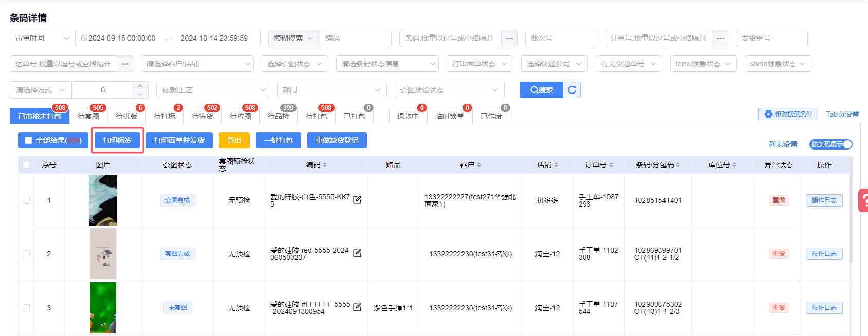Viewport: 868px width, 336px height.
Task: Sort by the 编码 column sort icon
Action: 325,165
